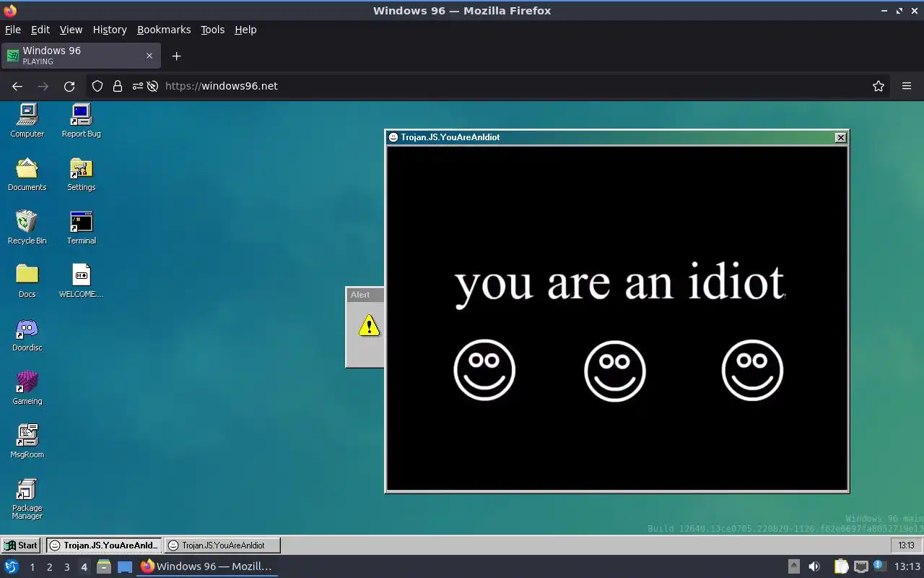Click the volume speaker tray icon
Image resolution: width=924 pixels, height=578 pixels.
(x=814, y=566)
